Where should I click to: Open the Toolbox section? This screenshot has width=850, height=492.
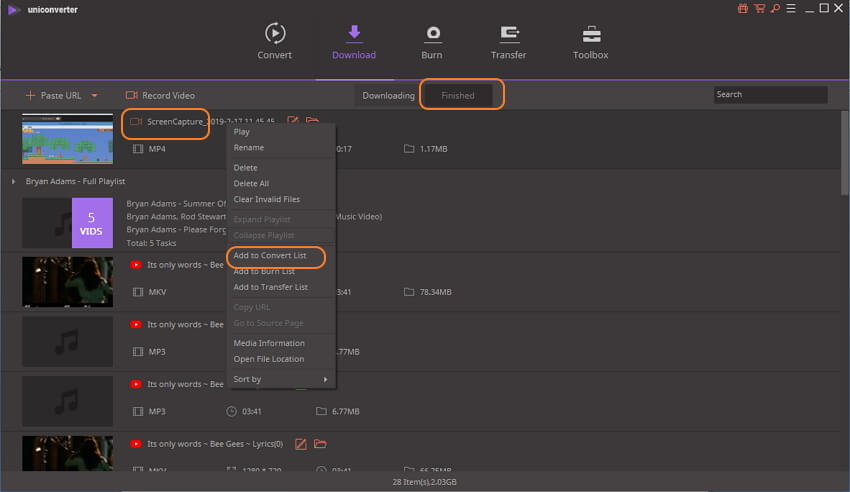[590, 41]
